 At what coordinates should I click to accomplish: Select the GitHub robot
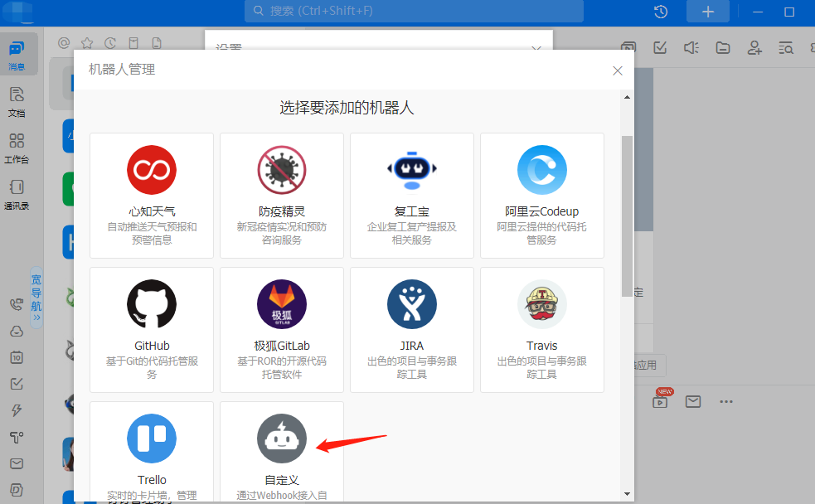point(151,329)
